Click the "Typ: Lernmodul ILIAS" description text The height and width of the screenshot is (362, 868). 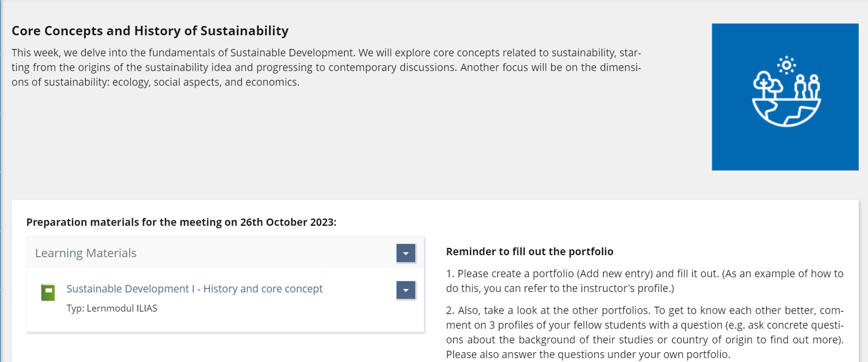112,308
